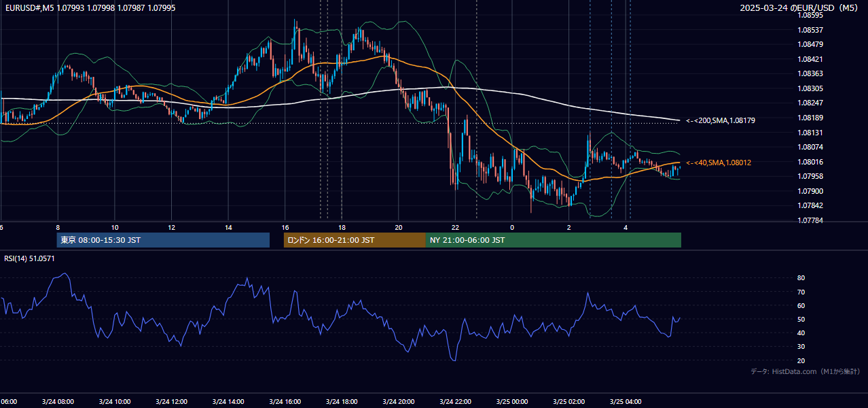Click hour tick 12 under the price chart
This screenshot has height=408, width=868.
tap(172, 227)
